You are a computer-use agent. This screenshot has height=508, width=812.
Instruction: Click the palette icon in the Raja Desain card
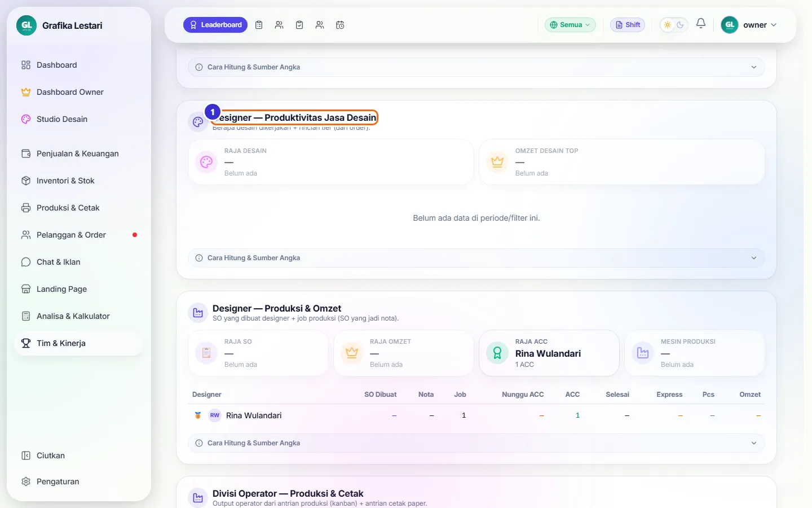[206, 162]
